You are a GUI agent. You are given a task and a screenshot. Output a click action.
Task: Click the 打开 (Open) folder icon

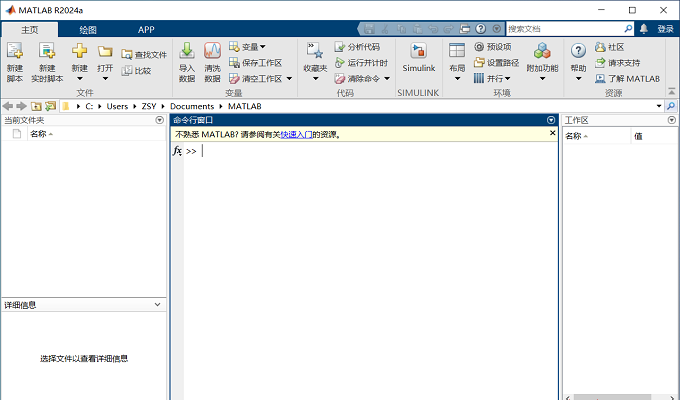[105, 52]
